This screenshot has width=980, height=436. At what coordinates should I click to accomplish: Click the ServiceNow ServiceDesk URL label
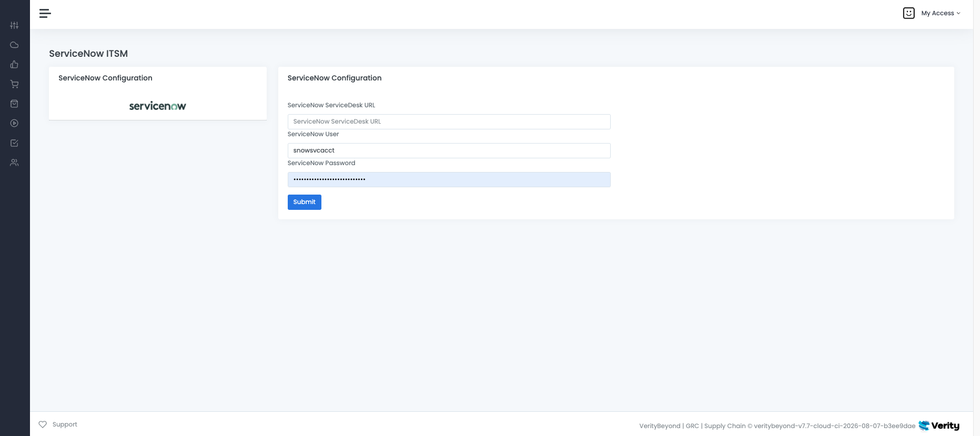(331, 105)
